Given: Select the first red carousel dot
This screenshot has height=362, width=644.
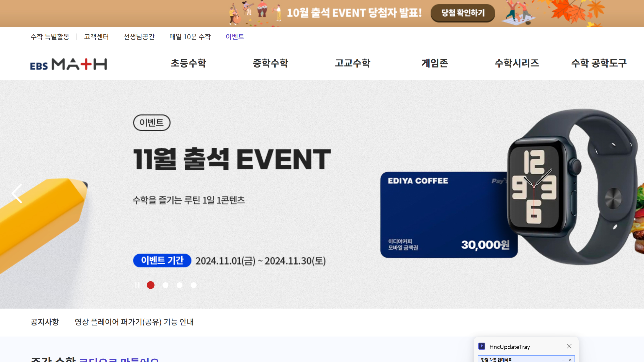Looking at the screenshot, I should click(x=151, y=285).
